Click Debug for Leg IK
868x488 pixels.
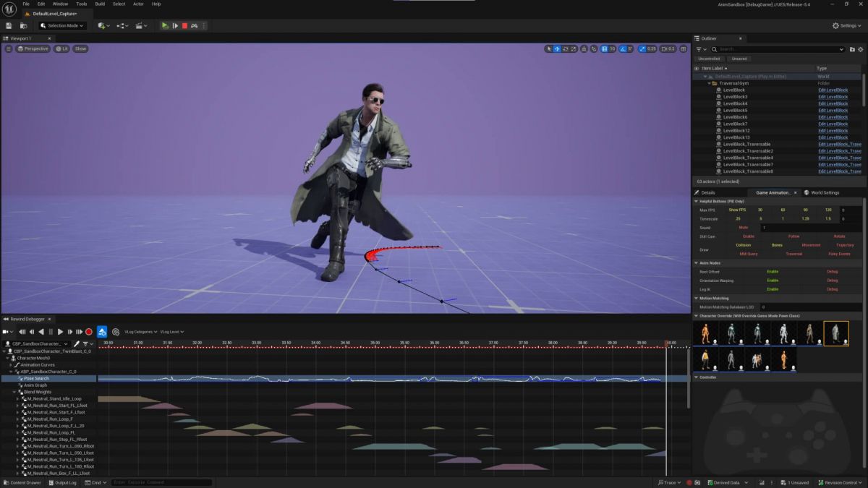(x=833, y=288)
